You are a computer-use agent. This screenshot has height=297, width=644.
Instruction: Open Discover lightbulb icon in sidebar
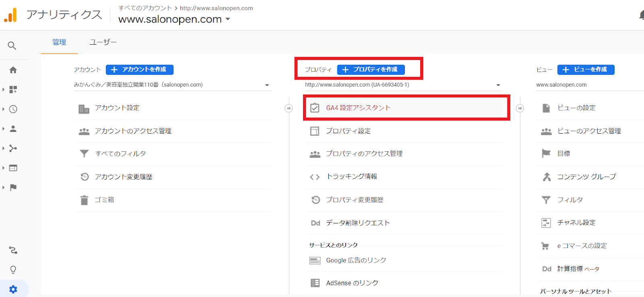pos(13,270)
